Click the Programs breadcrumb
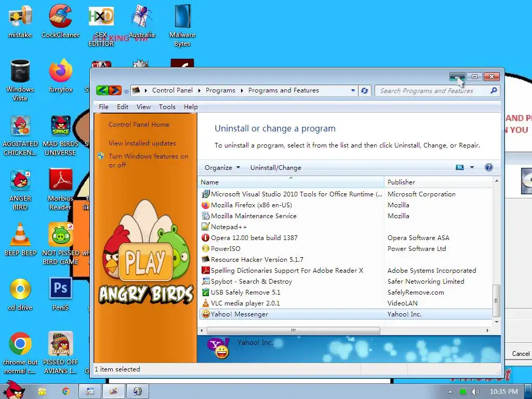Image resolution: width=532 pixels, height=399 pixels. tap(220, 90)
